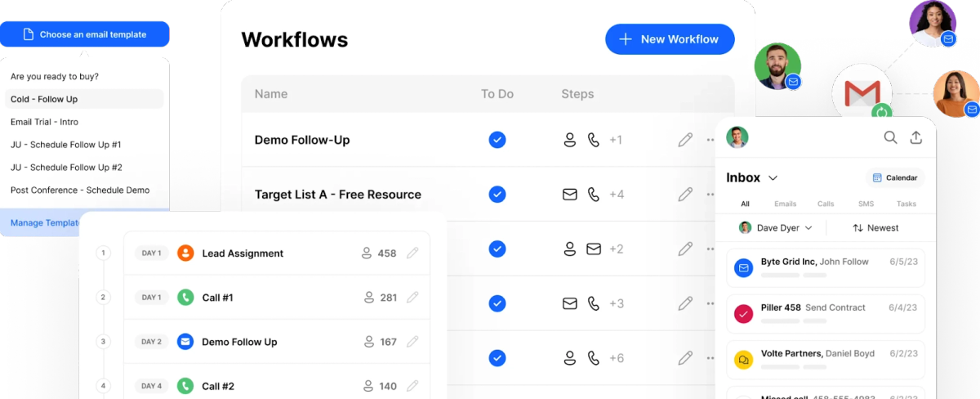Click the Steps column header
The height and width of the screenshot is (399, 980).
coord(577,94)
